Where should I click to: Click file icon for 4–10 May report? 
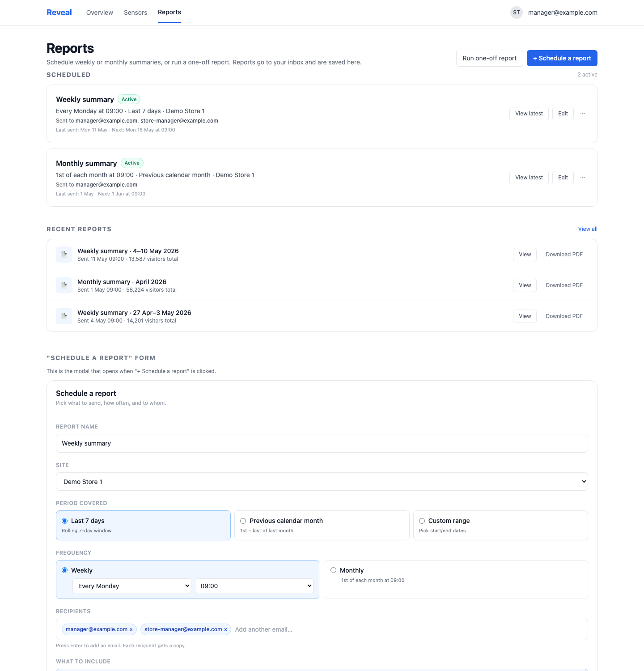coord(64,255)
